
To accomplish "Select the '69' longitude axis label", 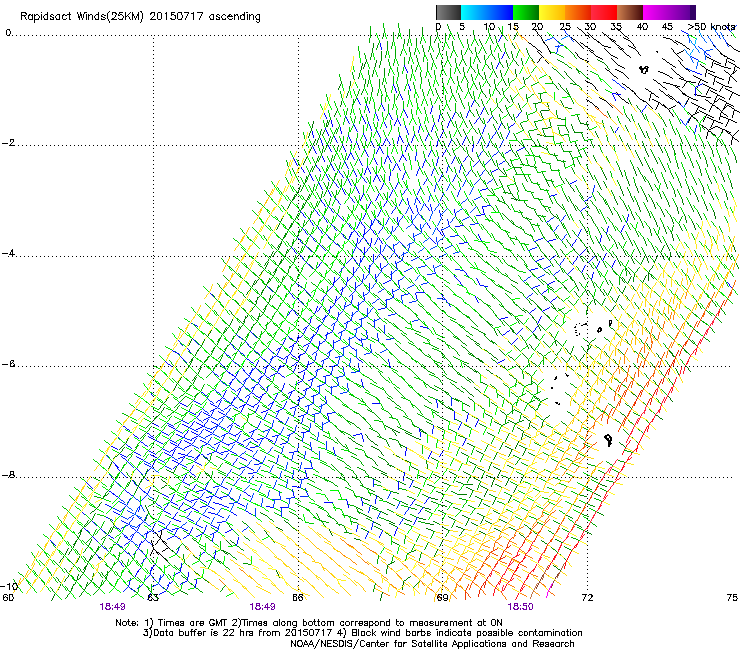I will (x=442, y=598).
